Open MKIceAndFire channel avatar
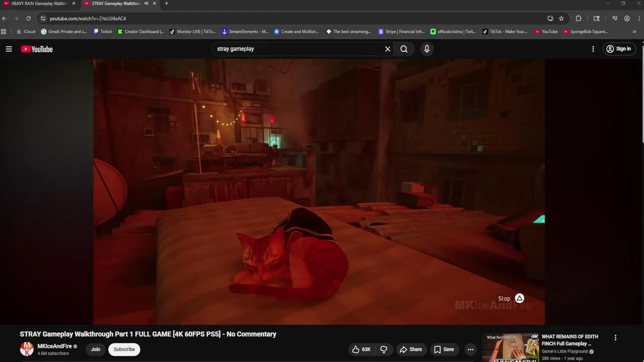The height and width of the screenshot is (362, 644). [27, 349]
